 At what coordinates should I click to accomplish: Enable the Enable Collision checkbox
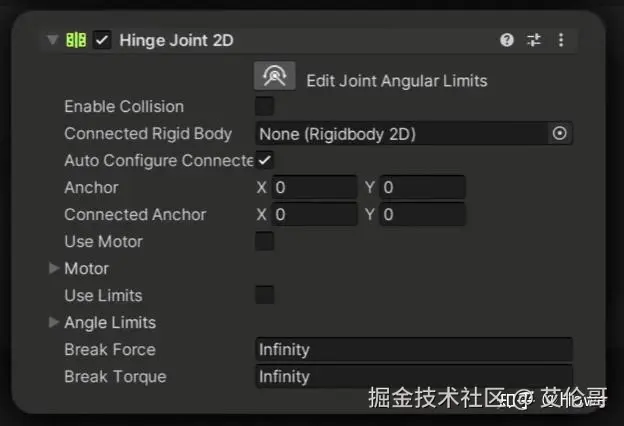pos(265,106)
